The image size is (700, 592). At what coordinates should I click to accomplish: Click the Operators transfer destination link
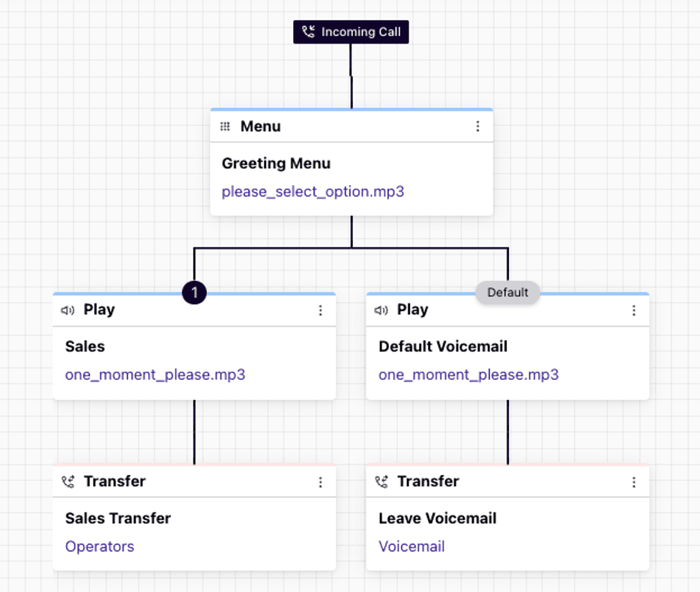point(100,546)
